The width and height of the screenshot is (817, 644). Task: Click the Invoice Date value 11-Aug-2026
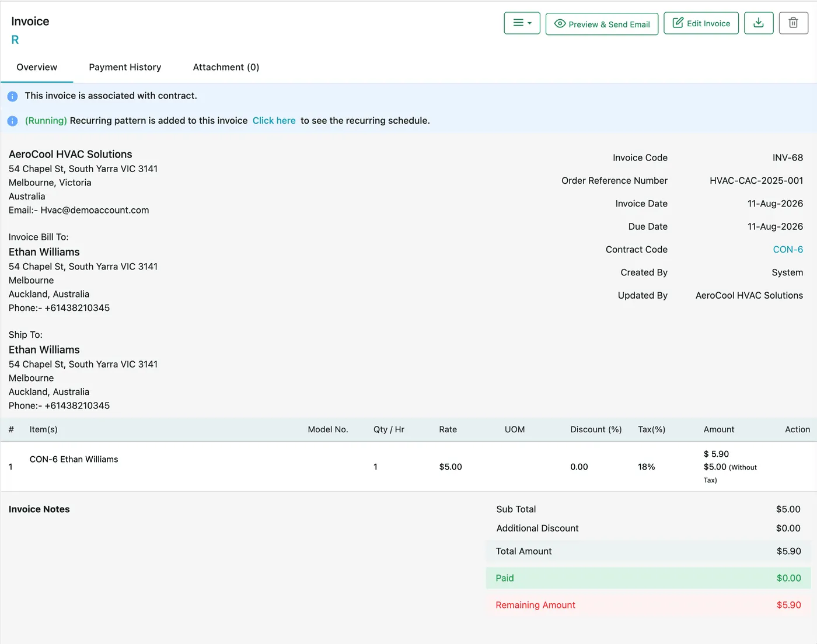(x=775, y=204)
